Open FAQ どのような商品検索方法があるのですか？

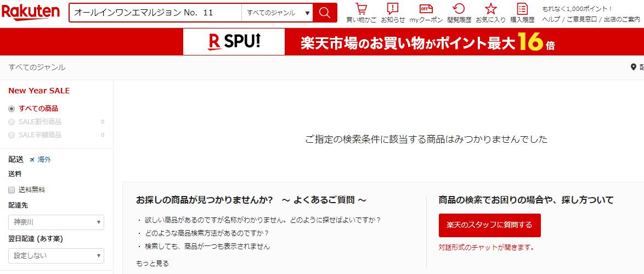click(207, 233)
